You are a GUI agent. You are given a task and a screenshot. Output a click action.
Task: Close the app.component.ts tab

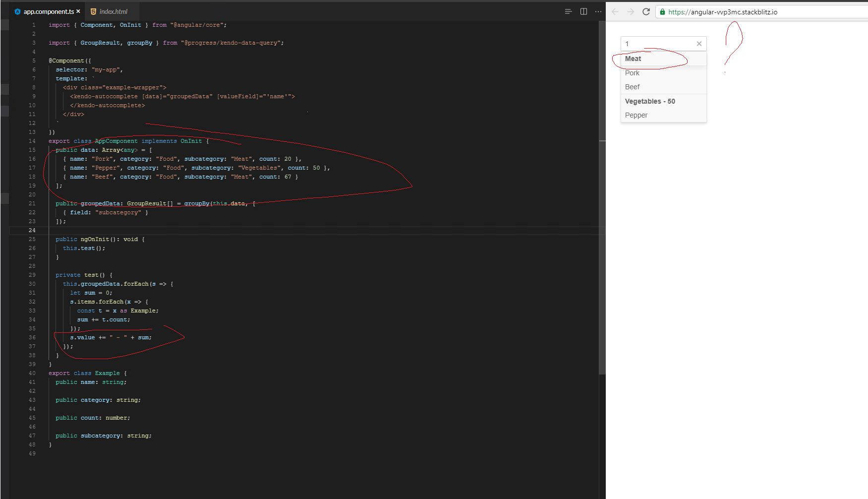coord(78,11)
